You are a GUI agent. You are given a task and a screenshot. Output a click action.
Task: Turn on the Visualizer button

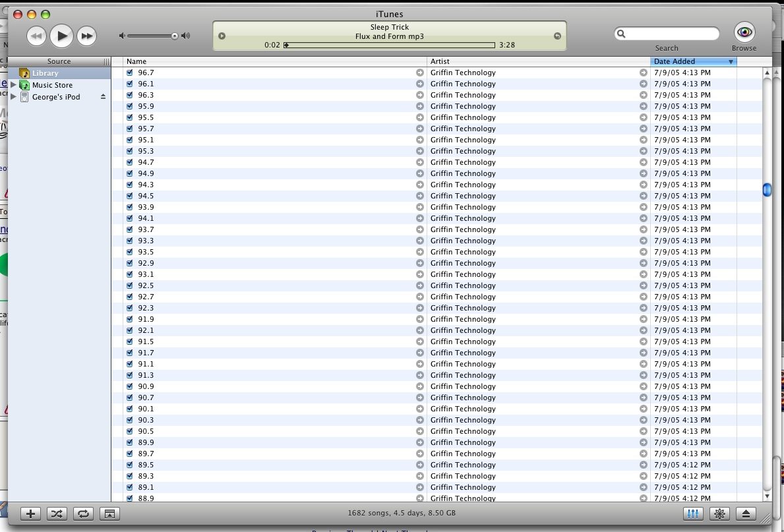pos(719,514)
